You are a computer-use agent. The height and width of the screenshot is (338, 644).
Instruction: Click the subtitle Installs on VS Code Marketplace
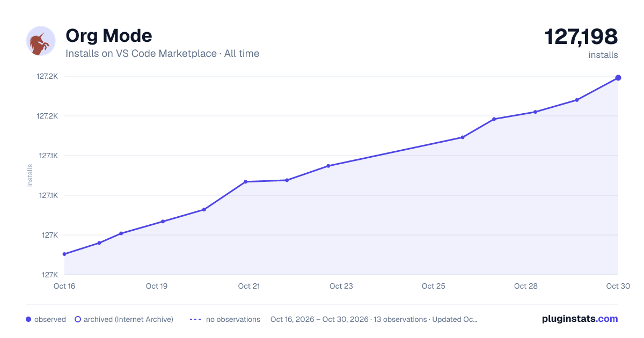[x=141, y=54]
